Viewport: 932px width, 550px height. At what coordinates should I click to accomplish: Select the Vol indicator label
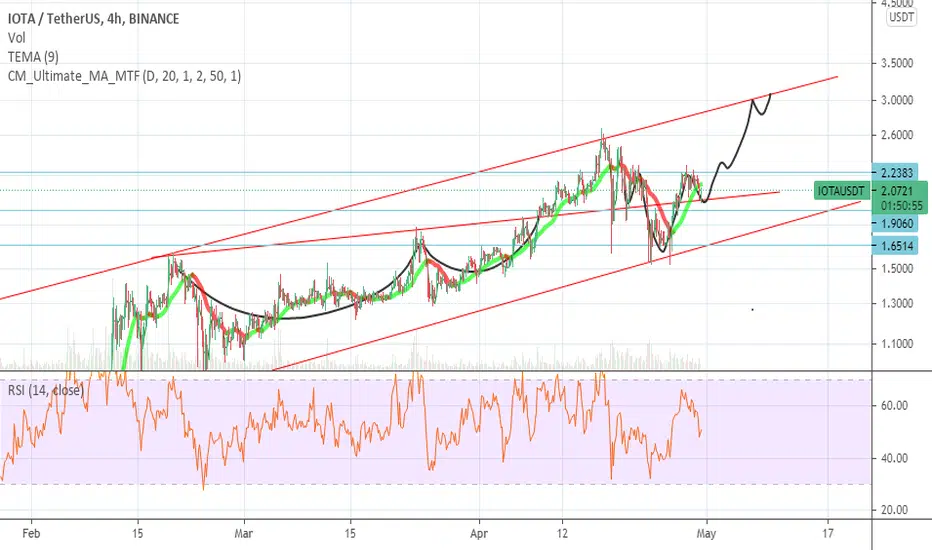pos(17,38)
